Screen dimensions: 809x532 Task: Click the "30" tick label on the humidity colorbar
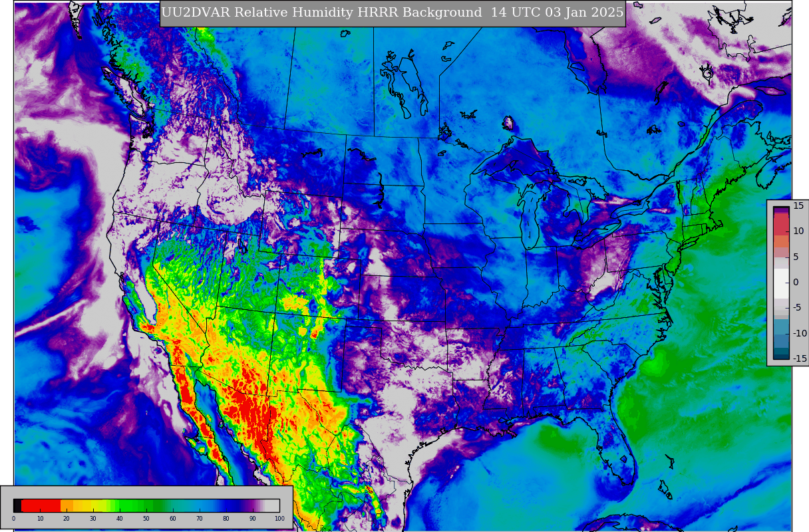[93, 519]
